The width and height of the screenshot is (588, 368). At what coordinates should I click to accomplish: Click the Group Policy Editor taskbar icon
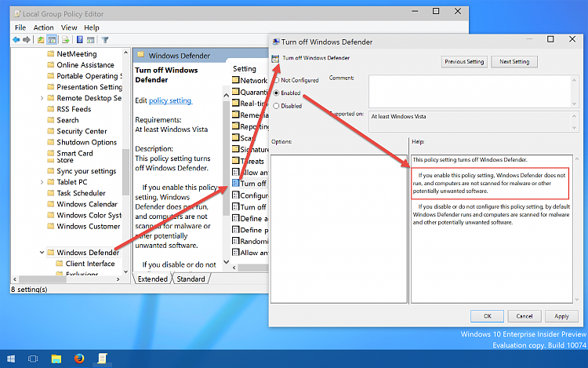(102, 359)
